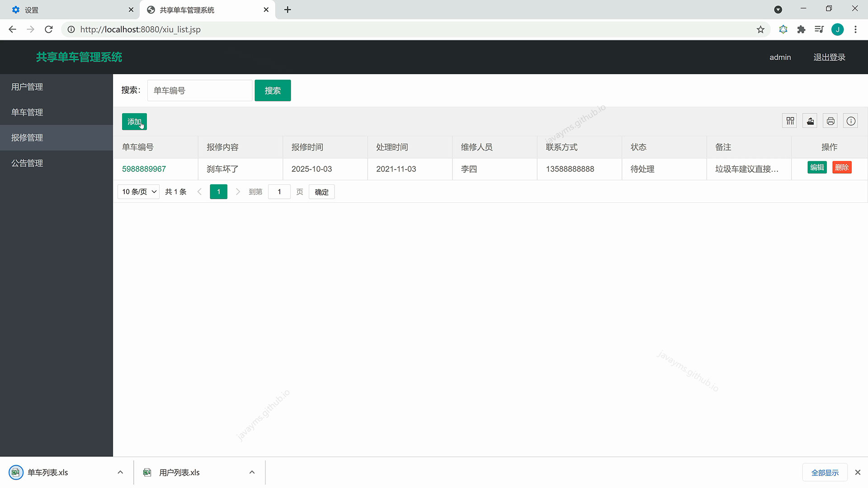The image size is (868, 488).
Task: Refresh the page with the reload icon
Action: coord(48,29)
